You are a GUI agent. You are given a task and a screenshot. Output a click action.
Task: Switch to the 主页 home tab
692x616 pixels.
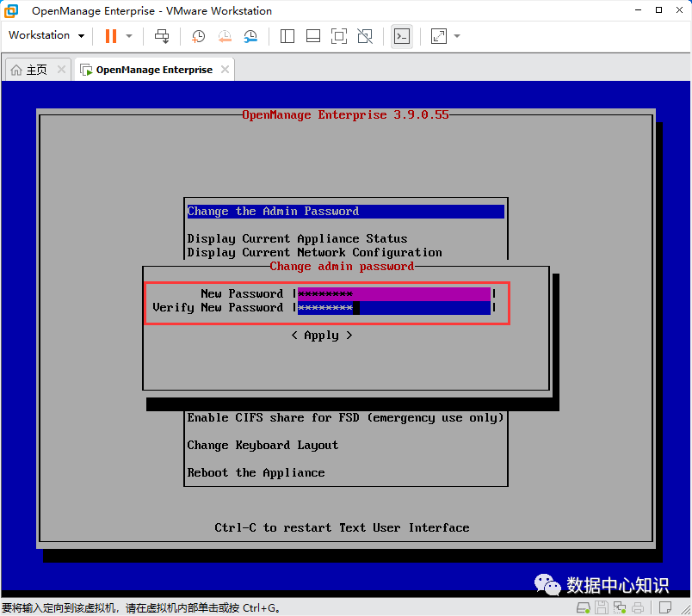[37, 70]
